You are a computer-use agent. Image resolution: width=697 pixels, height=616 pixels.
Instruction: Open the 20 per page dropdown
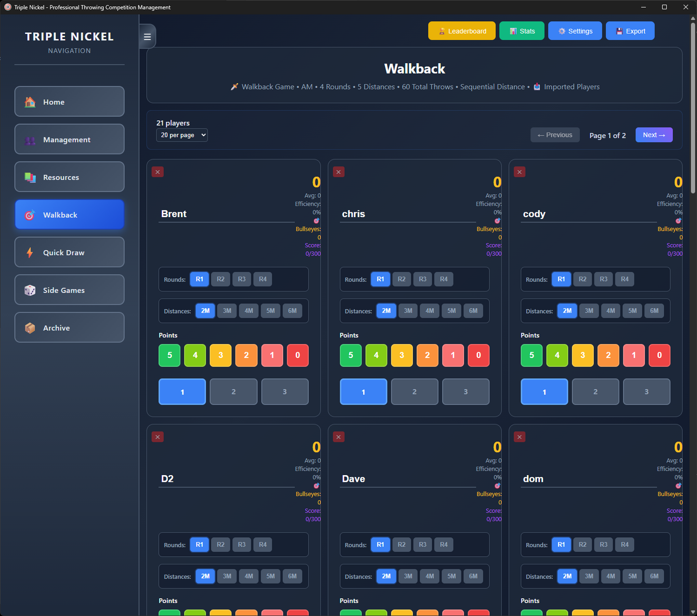click(182, 135)
